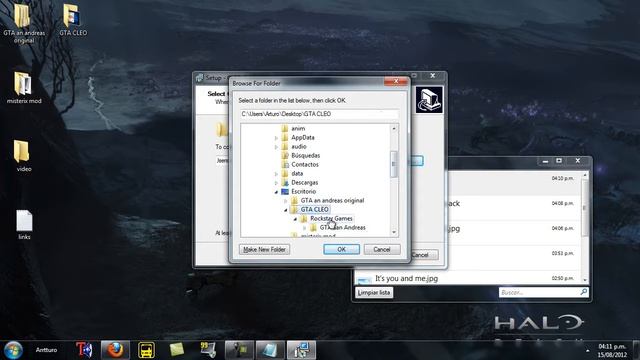This screenshot has height=360, width=640.
Task: Select the AppData folder in tree
Action: click(x=302, y=138)
